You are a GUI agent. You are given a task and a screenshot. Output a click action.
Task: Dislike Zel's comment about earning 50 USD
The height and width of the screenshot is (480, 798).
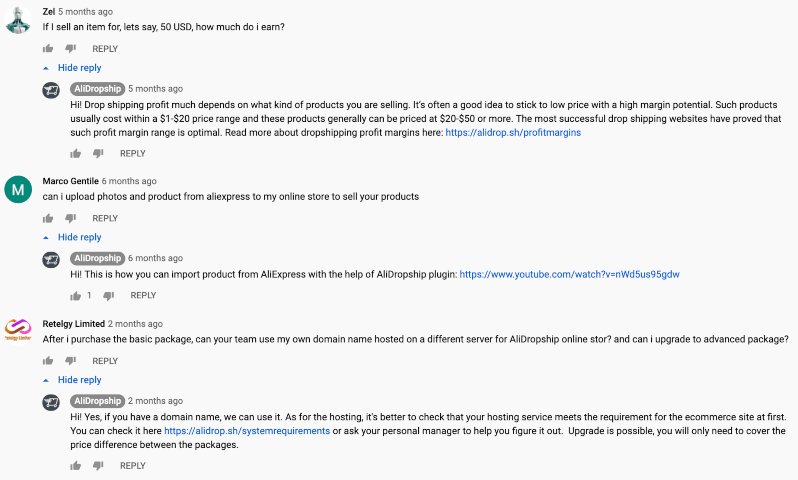pos(70,48)
